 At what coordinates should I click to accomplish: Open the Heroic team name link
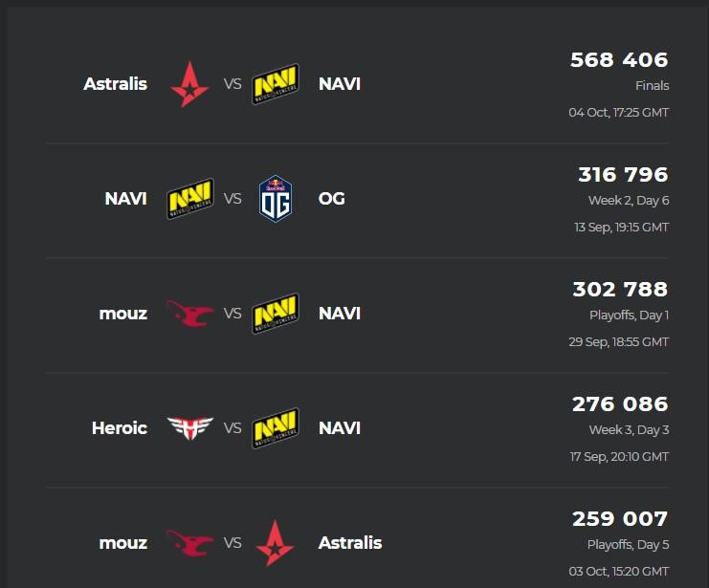click(x=120, y=428)
